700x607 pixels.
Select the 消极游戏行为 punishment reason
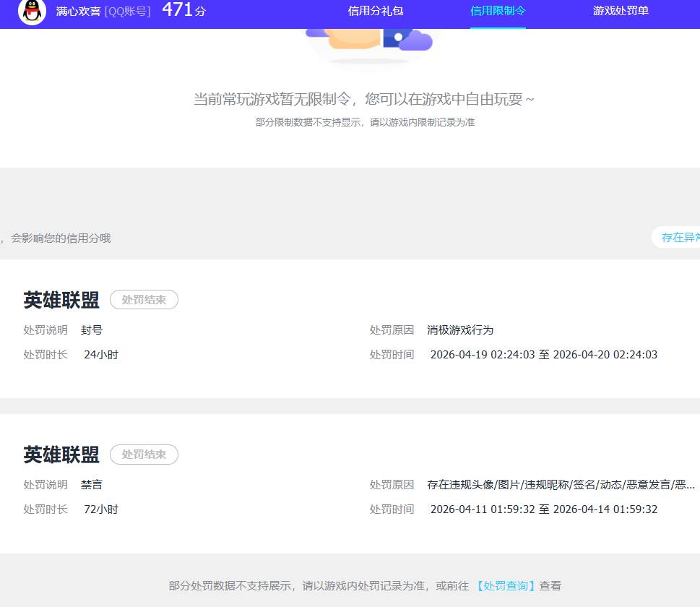(460, 330)
